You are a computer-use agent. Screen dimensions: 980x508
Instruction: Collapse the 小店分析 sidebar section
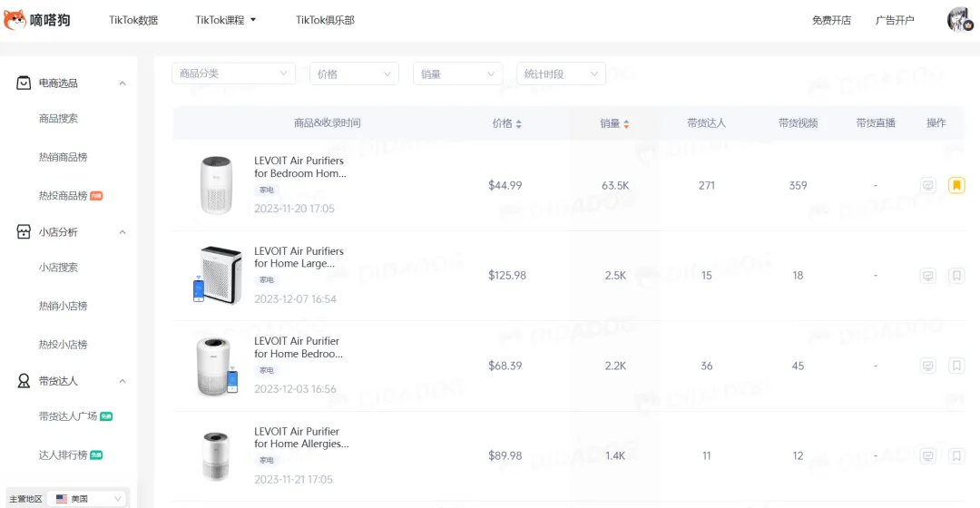122,232
